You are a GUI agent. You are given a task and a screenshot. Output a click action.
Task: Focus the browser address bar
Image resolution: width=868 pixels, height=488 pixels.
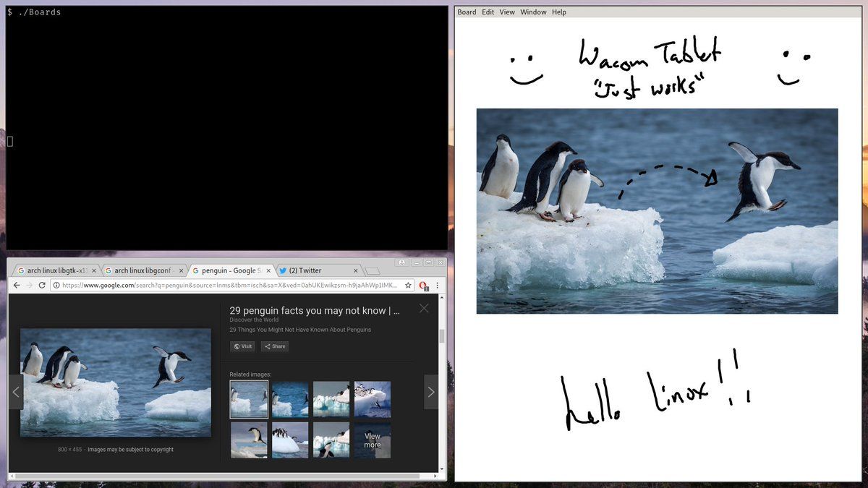coord(231,286)
